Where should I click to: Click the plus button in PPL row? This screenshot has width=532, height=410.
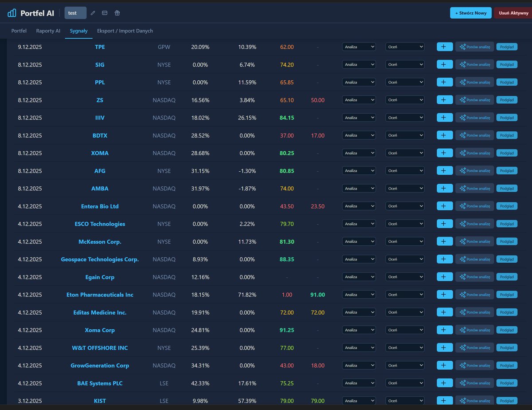point(445,82)
